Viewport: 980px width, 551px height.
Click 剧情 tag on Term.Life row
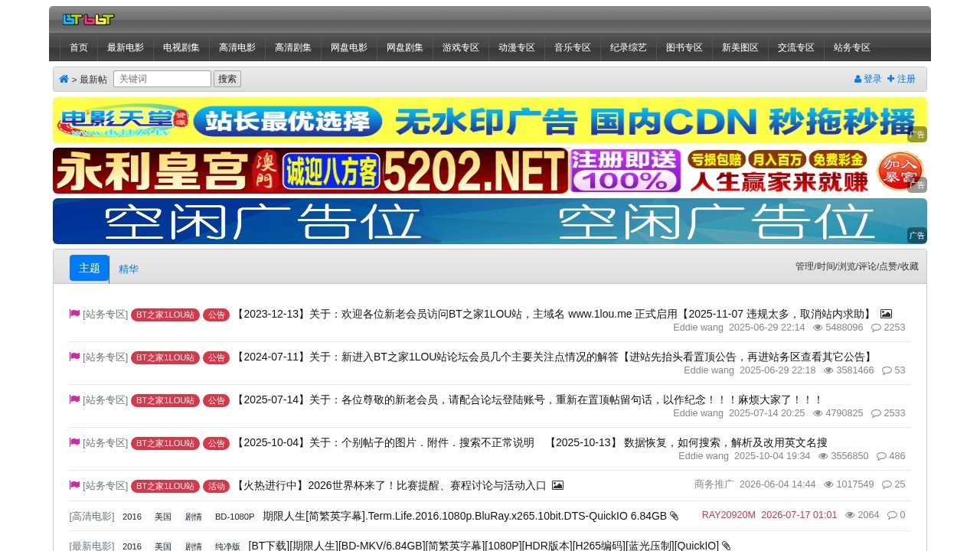point(193,517)
